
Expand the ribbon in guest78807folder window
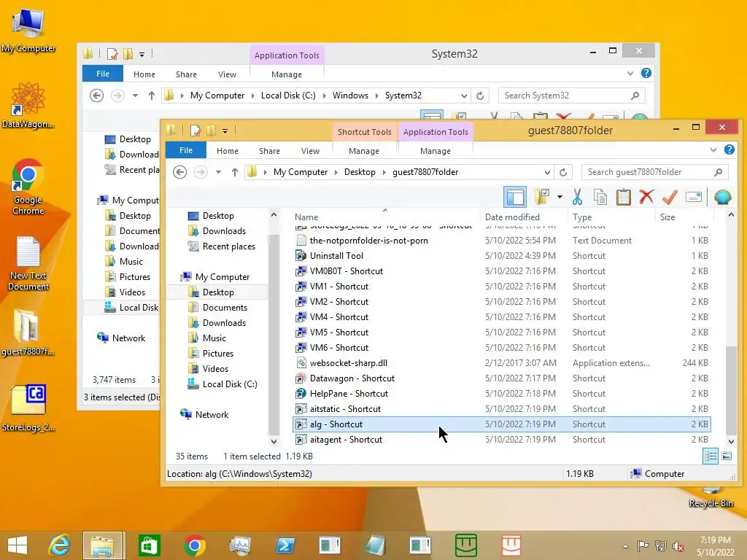click(x=713, y=150)
